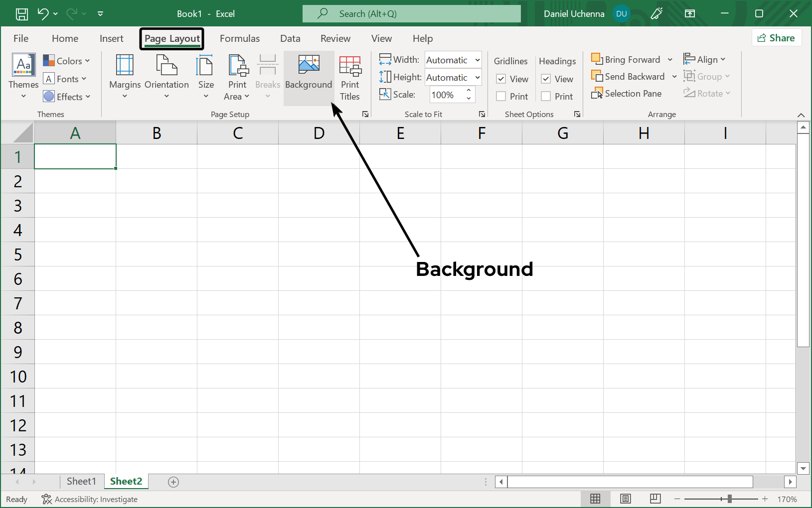The width and height of the screenshot is (812, 508).
Task: Open the Margins options
Action: tap(125, 76)
